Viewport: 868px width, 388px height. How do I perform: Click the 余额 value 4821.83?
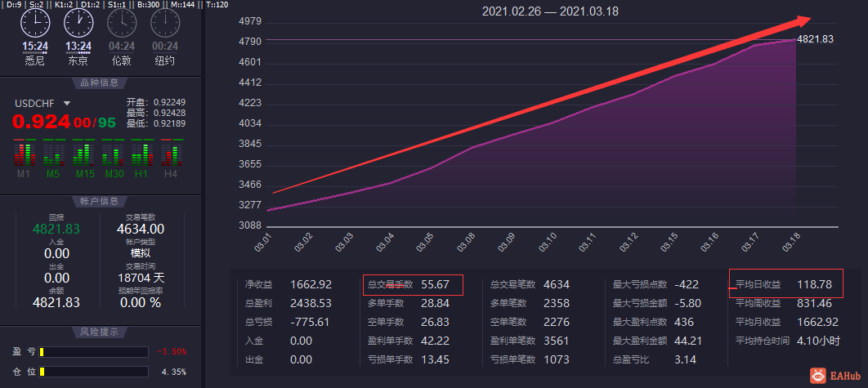[56, 302]
